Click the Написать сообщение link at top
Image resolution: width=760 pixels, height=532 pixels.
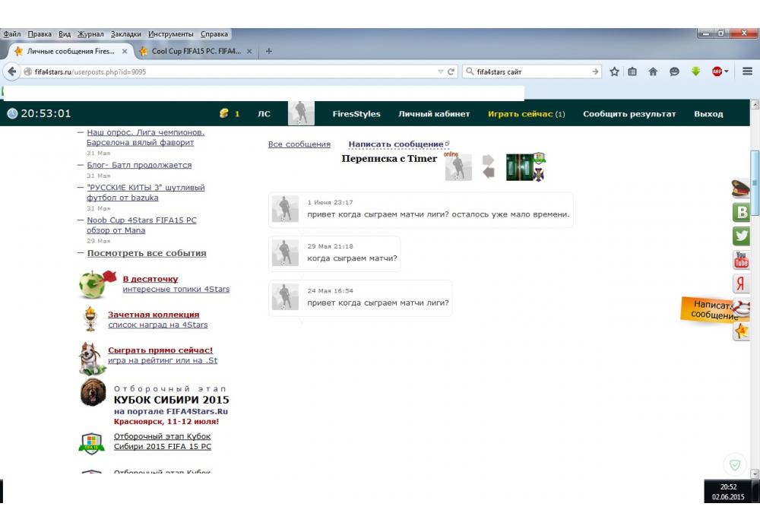point(395,144)
